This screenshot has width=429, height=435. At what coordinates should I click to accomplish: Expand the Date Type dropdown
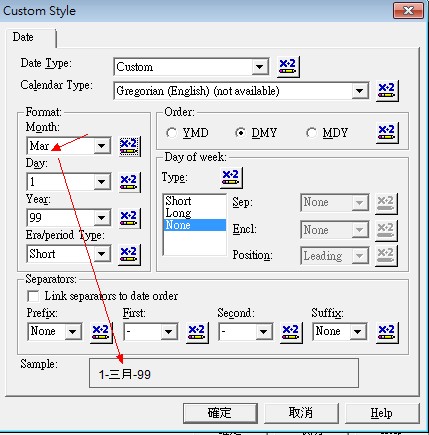259,67
